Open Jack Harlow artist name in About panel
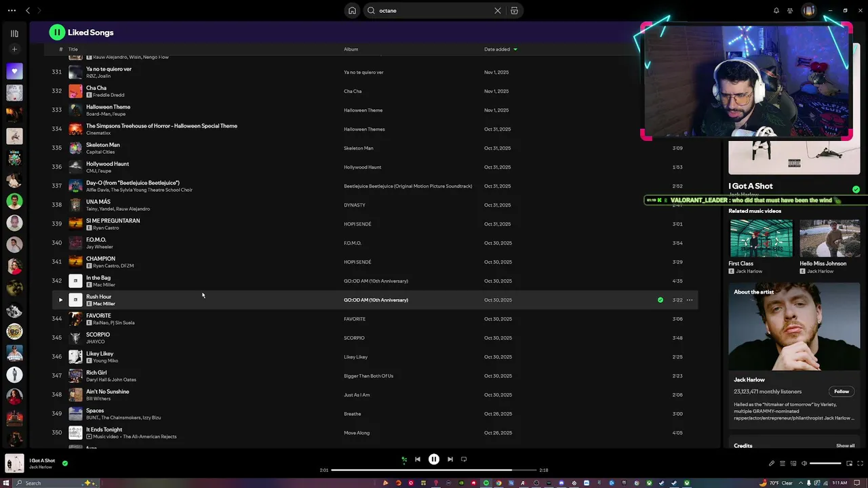Image resolution: width=868 pixels, height=488 pixels. coord(749,380)
